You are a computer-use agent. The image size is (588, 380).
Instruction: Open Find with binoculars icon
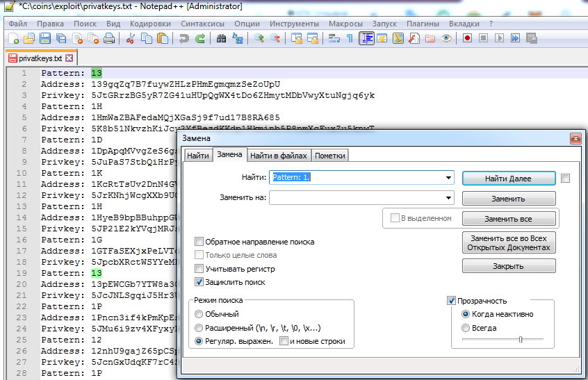tap(221, 38)
